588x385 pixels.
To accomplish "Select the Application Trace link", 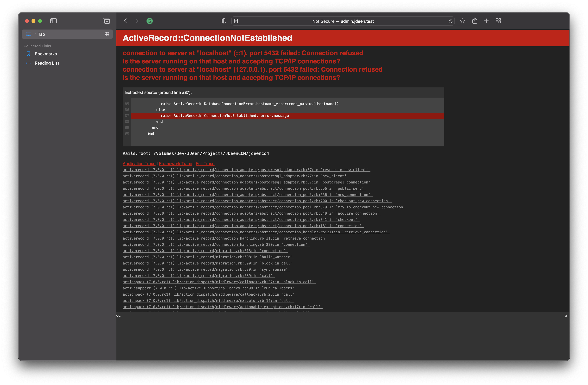I will click(139, 163).
